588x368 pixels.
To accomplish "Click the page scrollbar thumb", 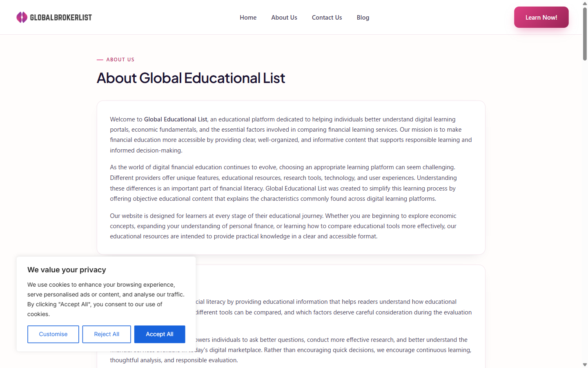I will pos(585,34).
